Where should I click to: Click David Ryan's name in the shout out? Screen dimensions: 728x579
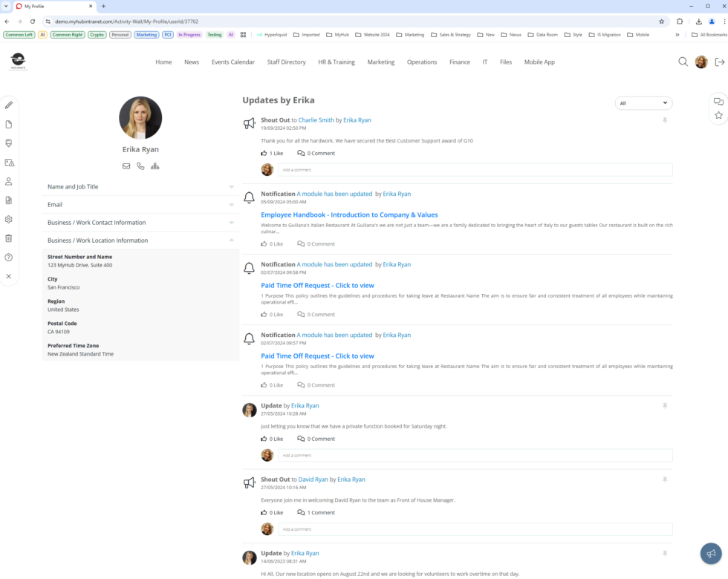[x=313, y=479]
